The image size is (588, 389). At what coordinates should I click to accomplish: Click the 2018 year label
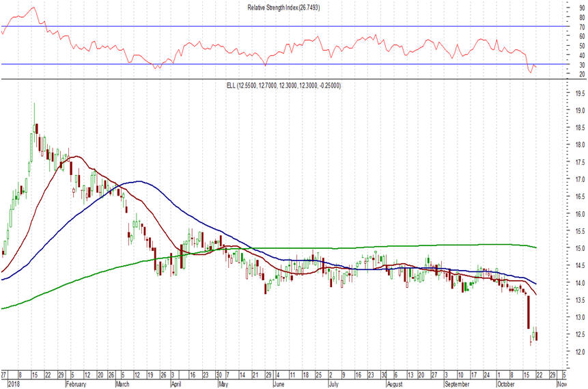(x=8, y=385)
